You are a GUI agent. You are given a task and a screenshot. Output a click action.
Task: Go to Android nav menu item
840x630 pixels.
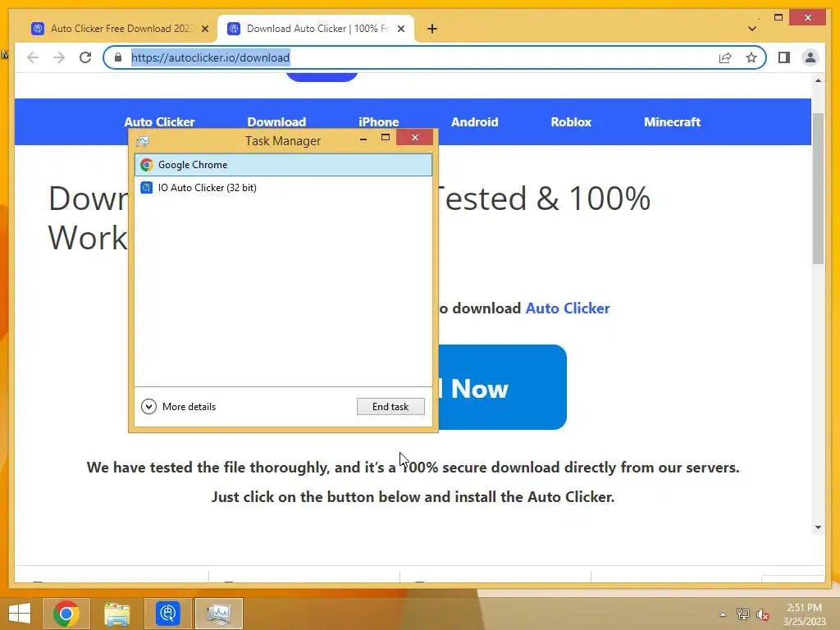pyautogui.click(x=475, y=122)
